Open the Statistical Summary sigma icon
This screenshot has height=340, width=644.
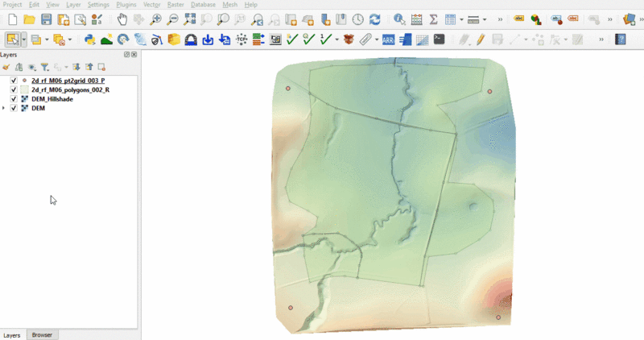434,19
